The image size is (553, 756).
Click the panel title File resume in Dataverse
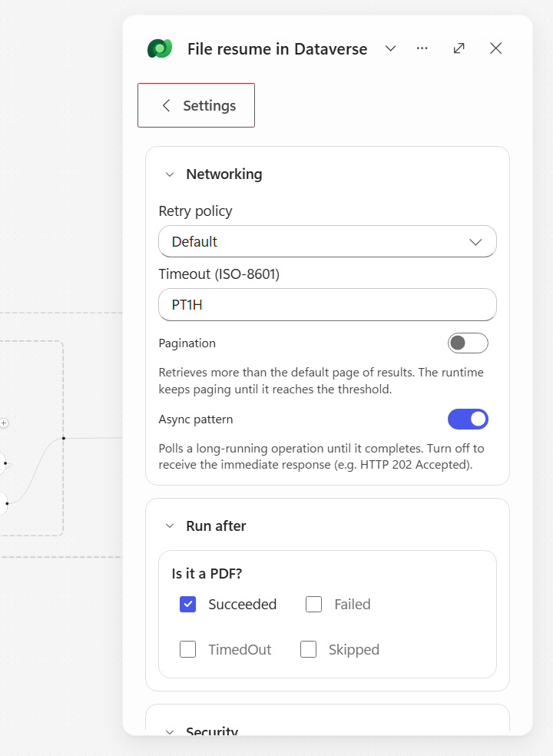point(277,48)
